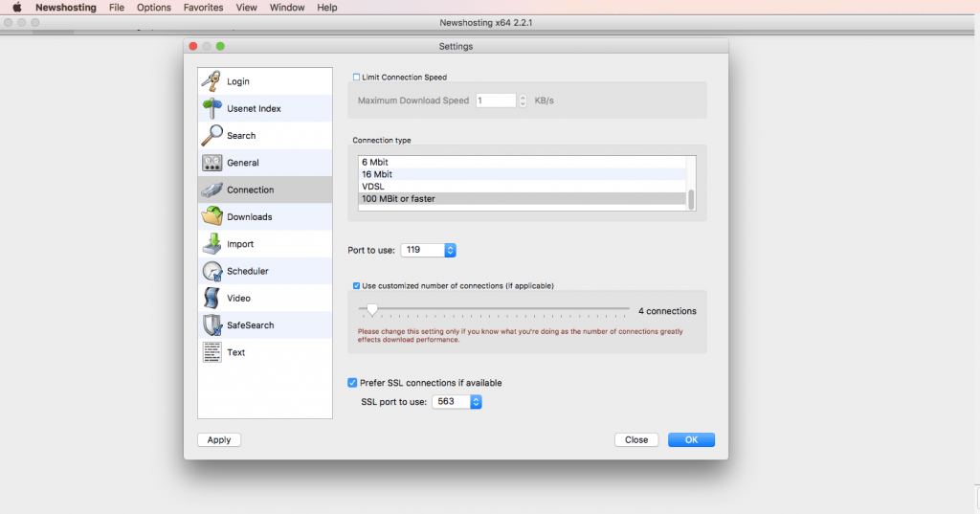Open the Help menu
This screenshot has height=514, width=980.
327,8
